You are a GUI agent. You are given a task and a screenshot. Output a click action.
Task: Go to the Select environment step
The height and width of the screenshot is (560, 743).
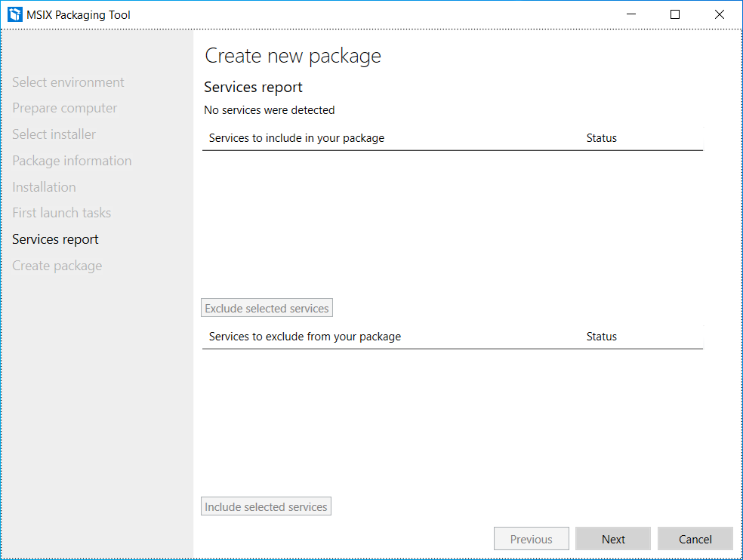68,82
